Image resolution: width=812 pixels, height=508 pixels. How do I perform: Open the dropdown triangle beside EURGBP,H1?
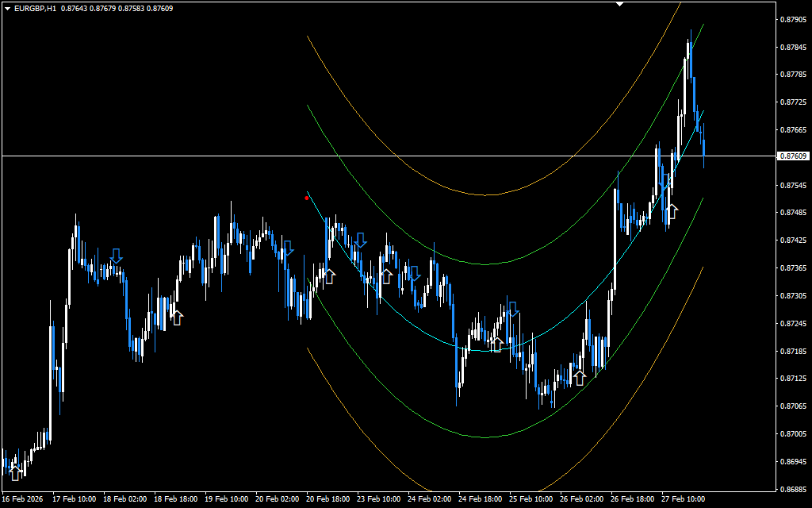(x=7, y=9)
